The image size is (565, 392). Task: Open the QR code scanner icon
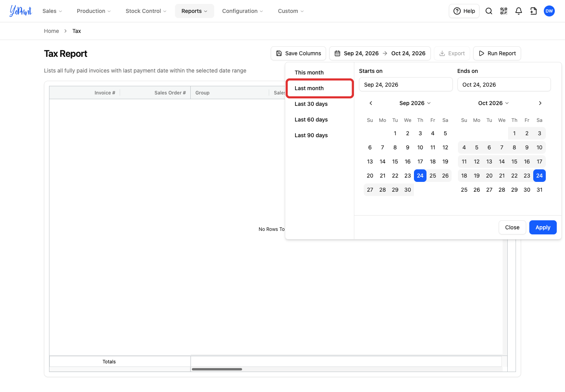504,11
